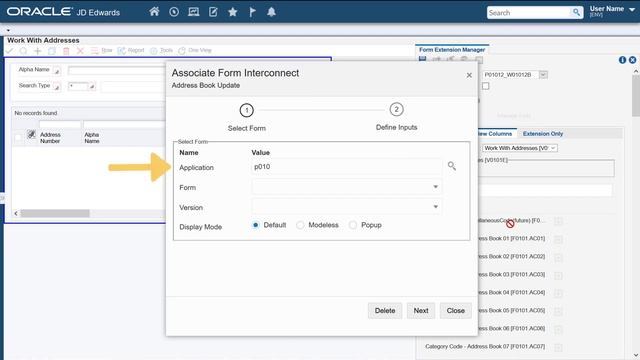Screen dimensions: 640x360
Task: Open the Report menu in the toolbar
Action: pos(131,50)
